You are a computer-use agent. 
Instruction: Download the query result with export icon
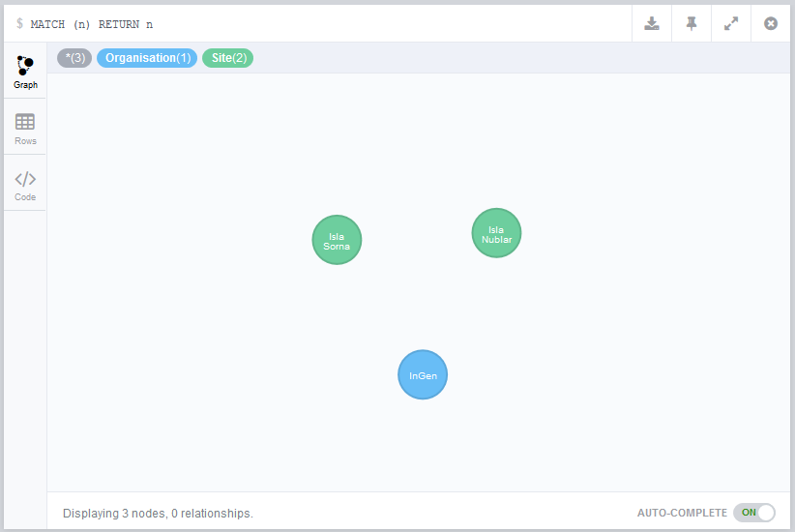tap(652, 23)
